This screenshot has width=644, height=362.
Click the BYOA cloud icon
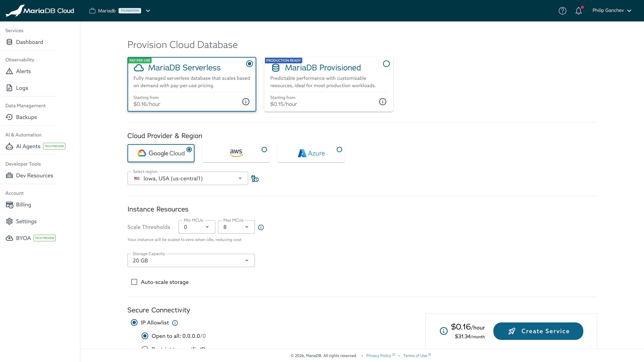tap(9, 238)
